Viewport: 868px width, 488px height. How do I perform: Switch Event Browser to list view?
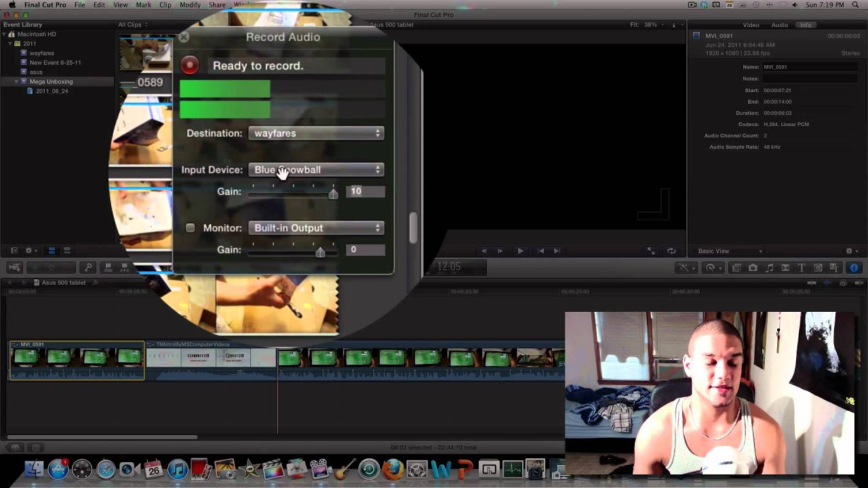point(66,251)
